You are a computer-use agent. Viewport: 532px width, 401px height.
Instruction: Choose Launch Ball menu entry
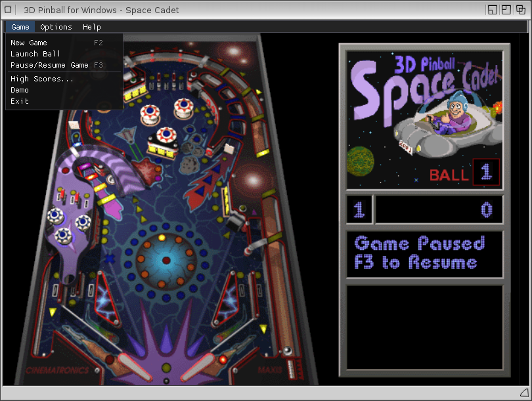point(35,54)
